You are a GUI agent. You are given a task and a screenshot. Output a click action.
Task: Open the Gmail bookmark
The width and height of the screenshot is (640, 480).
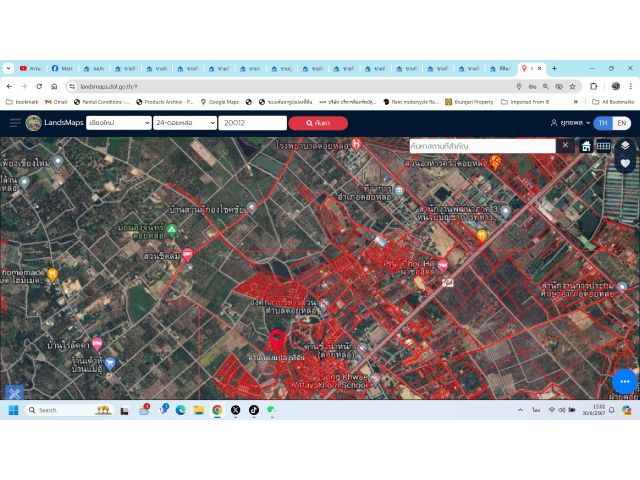coord(56,102)
